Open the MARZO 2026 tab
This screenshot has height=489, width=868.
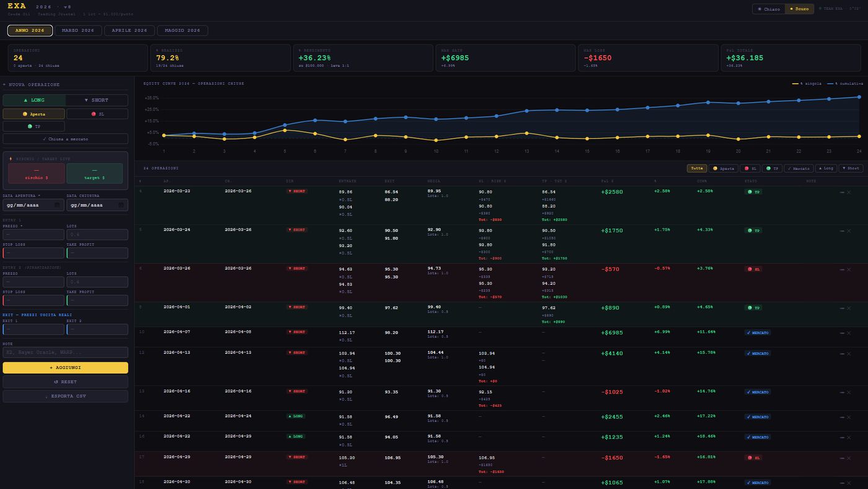pyautogui.click(x=78, y=30)
